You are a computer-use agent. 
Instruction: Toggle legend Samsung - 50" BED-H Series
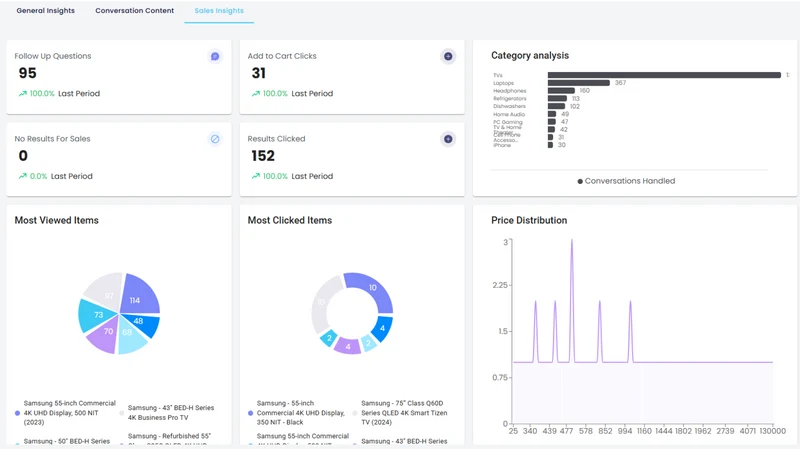coord(63,441)
